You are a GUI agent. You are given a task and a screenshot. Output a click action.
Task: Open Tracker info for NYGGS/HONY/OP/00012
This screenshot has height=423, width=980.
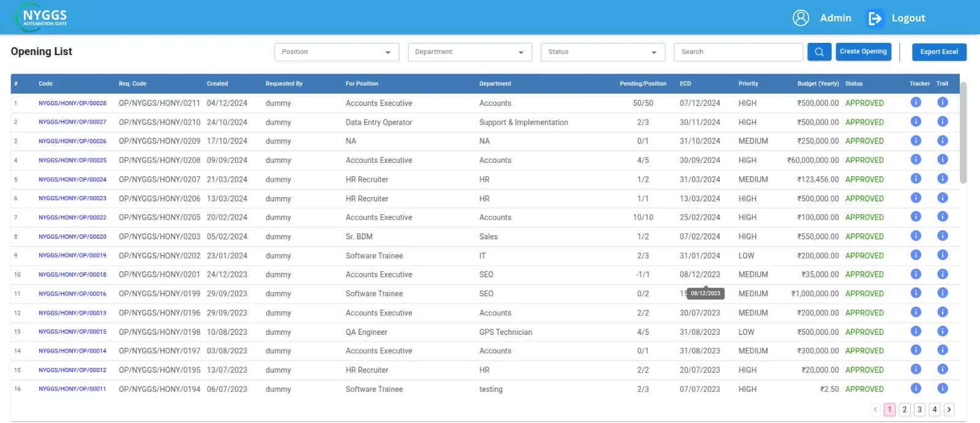click(x=916, y=369)
